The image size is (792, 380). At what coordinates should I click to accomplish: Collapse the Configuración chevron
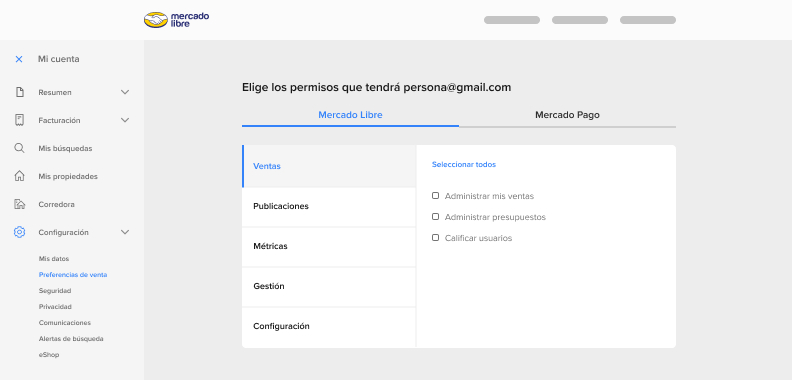pos(125,232)
